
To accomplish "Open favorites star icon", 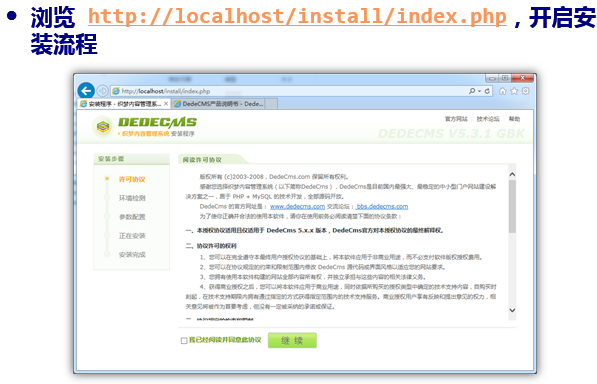I will coord(514,91).
